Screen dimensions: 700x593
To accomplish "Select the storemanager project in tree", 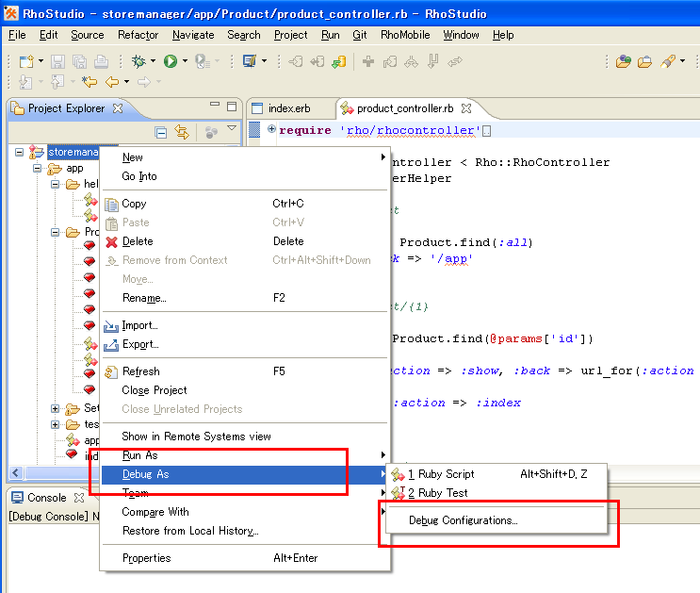I will (73, 153).
